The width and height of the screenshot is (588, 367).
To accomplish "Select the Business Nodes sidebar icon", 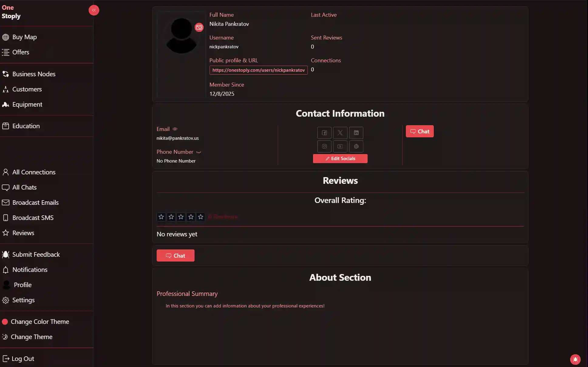I will tap(6, 74).
